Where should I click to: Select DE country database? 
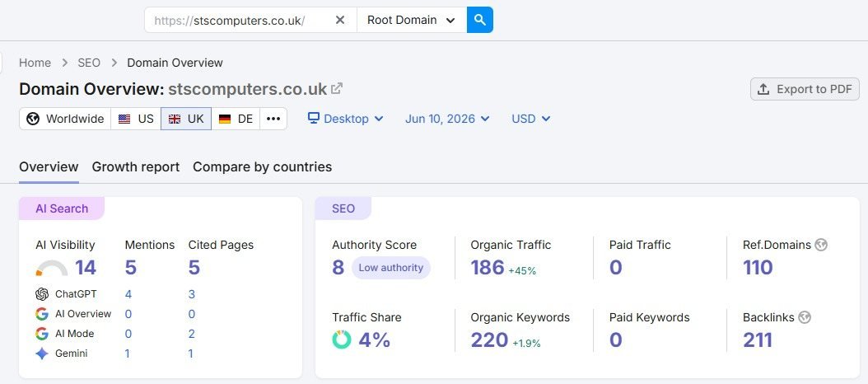click(x=236, y=119)
